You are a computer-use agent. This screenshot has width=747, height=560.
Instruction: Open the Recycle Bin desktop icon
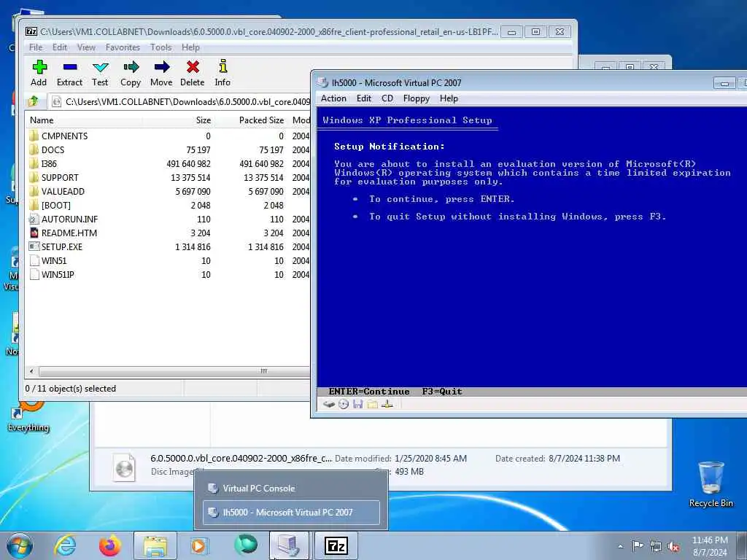[x=711, y=484]
